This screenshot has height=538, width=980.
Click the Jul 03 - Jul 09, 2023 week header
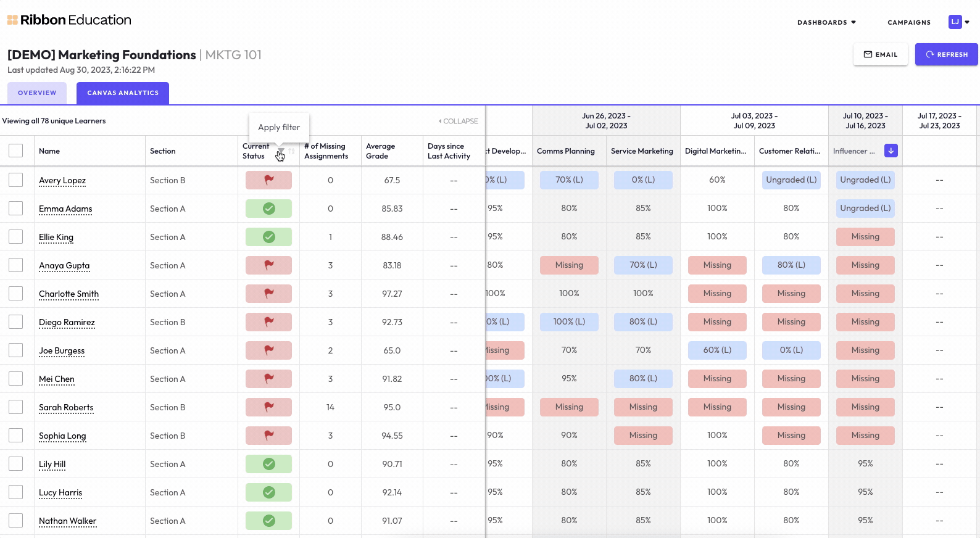[x=754, y=121]
